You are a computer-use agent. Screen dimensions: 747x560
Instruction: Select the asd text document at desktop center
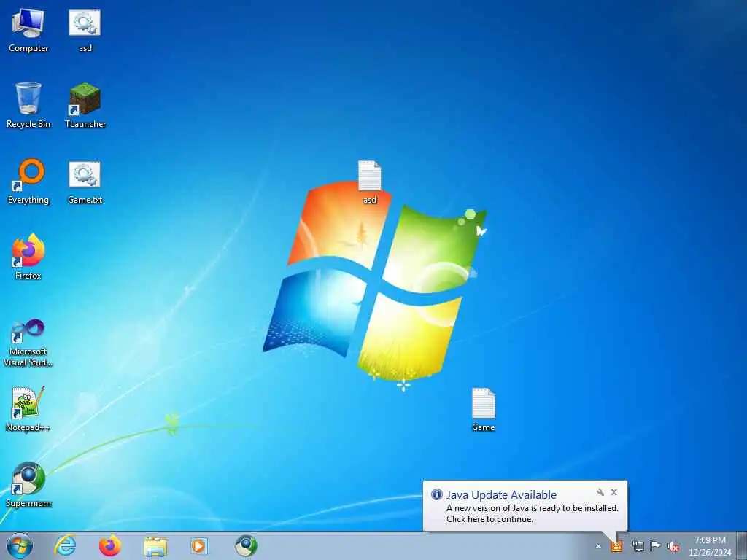(x=370, y=182)
